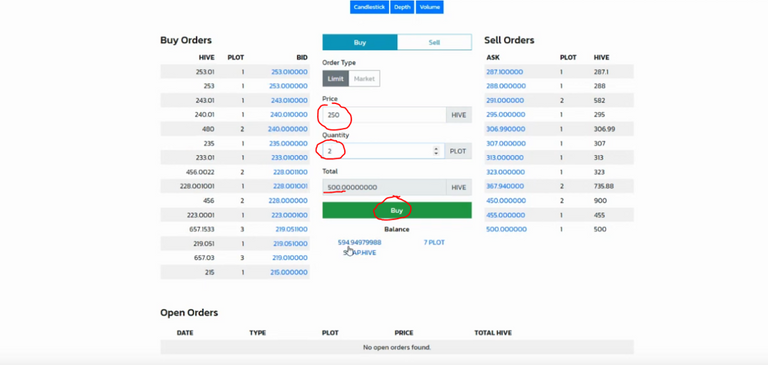Click HIVE value 582 in Sell Orders
The width and height of the screenshot is (768, 365).
[x=600, y=100]
